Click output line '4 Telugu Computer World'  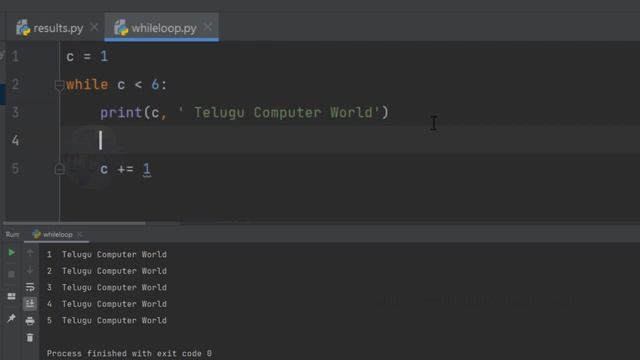pyautogui.click(x=107, y=304)
